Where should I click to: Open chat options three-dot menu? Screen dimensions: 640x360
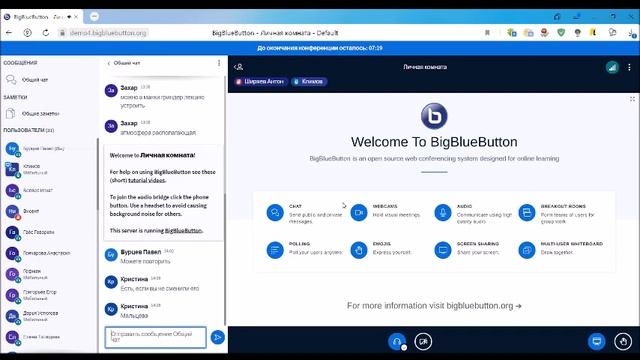point(219,63)
